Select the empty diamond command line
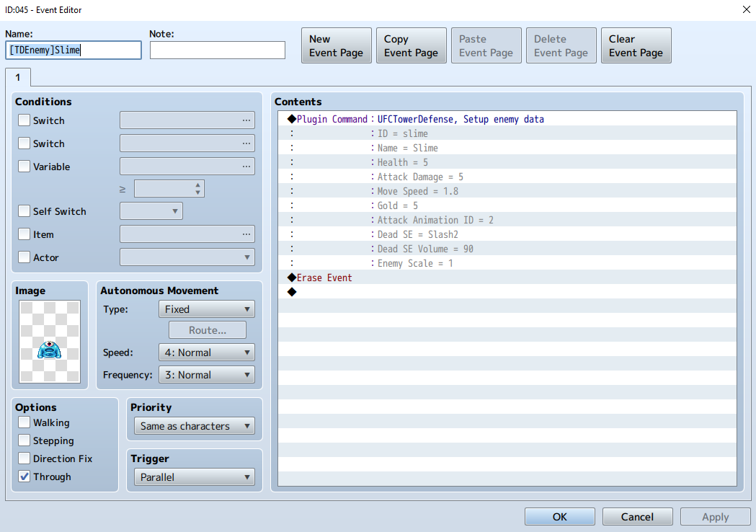The image size is (756, 532). (x=507, y=292)
